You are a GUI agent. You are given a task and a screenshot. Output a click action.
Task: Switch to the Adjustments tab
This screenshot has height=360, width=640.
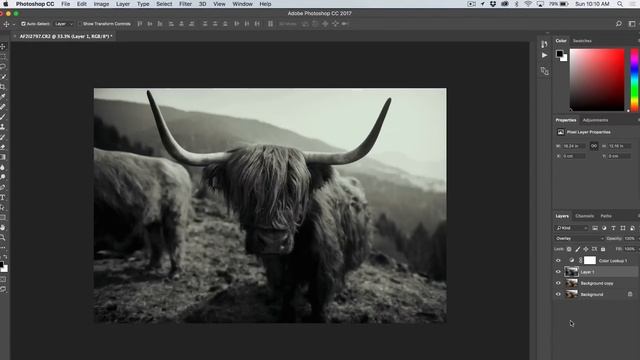tap(595, 120)
